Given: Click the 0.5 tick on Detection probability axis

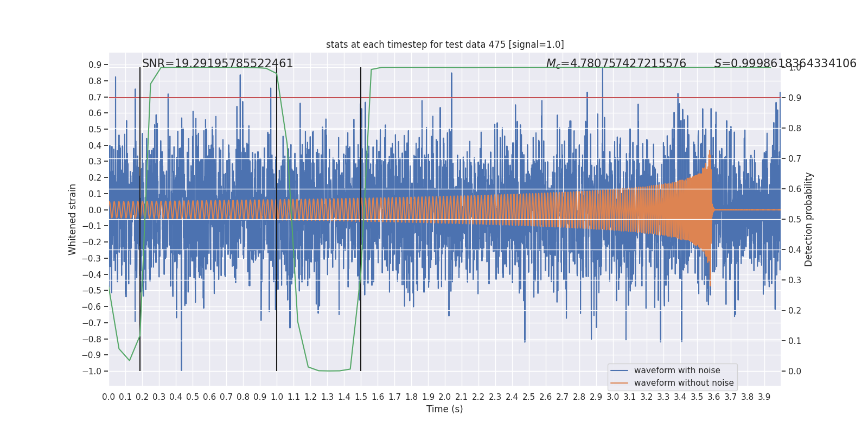Looking at the screenshot, I should 795,220.
